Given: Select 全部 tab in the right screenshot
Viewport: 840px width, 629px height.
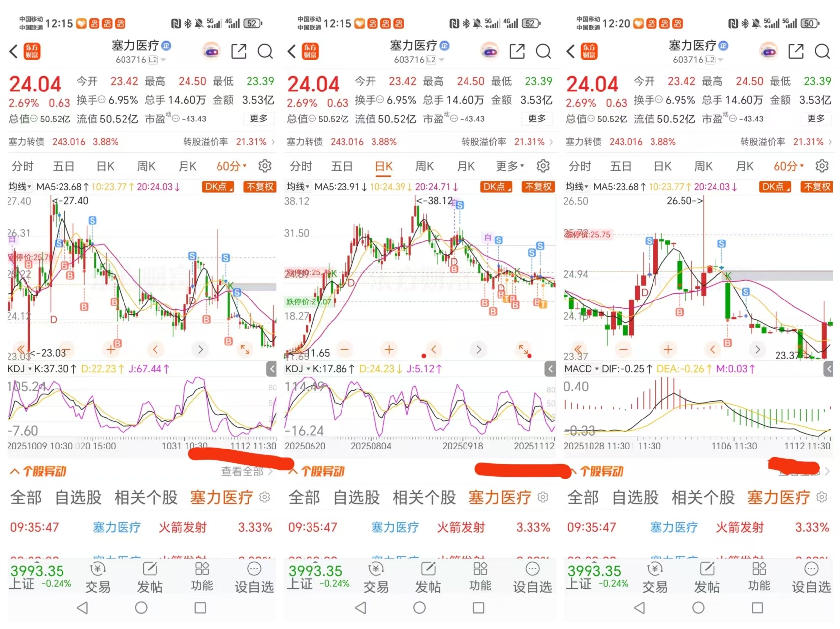Looking at the screenshot, I should 583,497.
